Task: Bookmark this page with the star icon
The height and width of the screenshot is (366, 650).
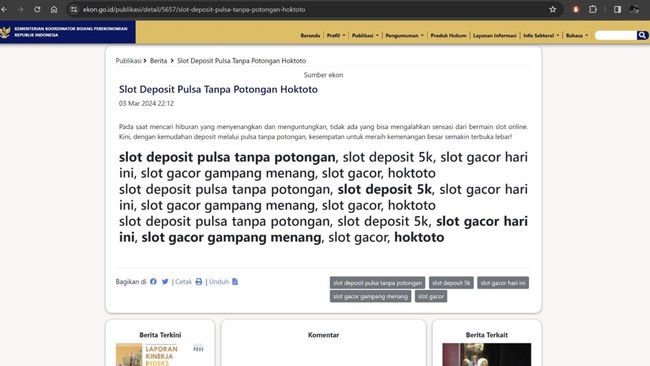Action: pyautogui.click(x=553, y=9)
